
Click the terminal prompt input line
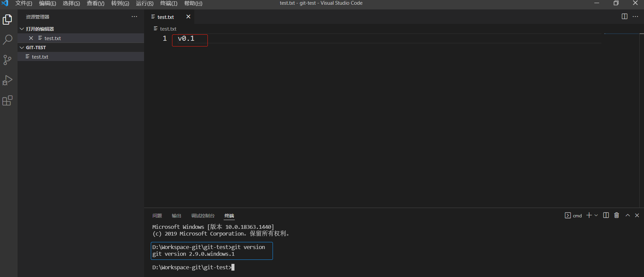(x=193, y=267)
